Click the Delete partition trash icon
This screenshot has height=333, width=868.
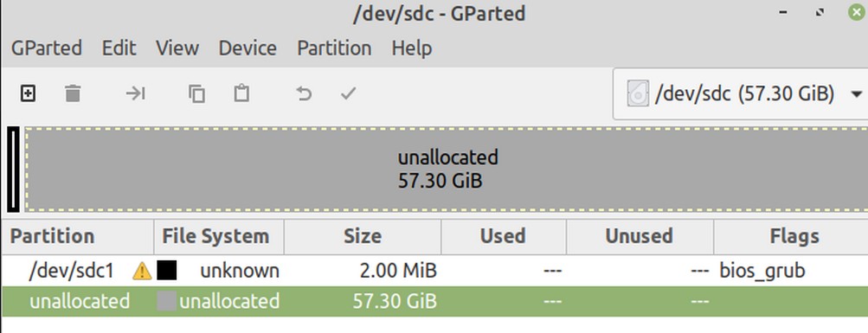click(73, 93)
